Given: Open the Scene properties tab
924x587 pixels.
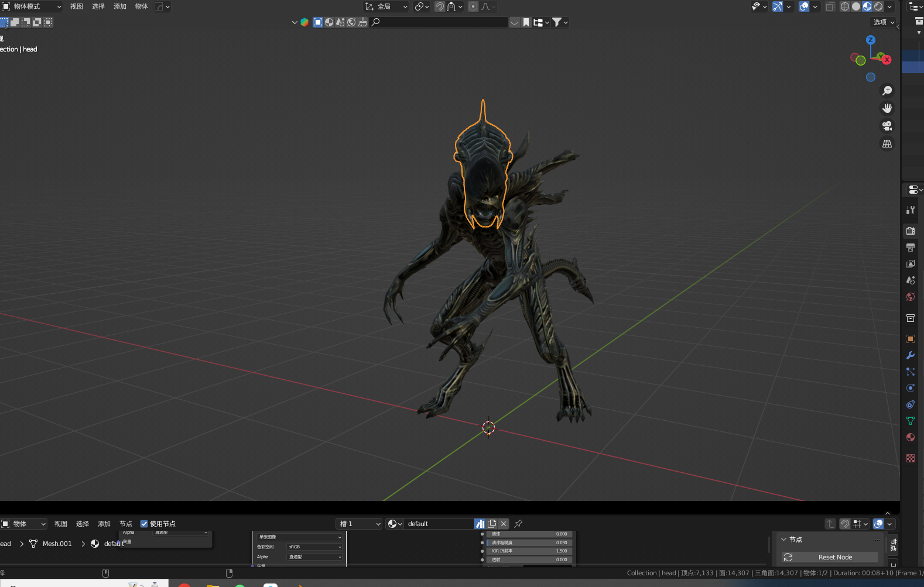Looking at the screenshot, I should [911, 280].
